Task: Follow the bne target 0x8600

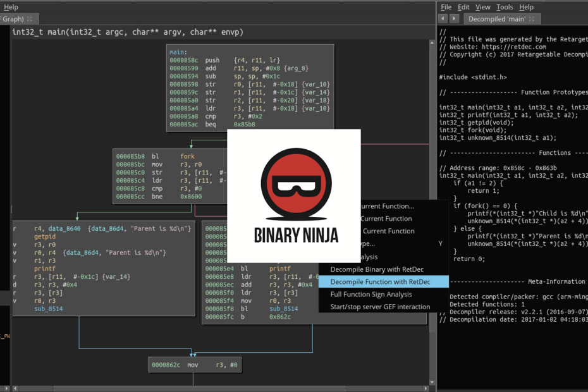Action: click(191, 197)
